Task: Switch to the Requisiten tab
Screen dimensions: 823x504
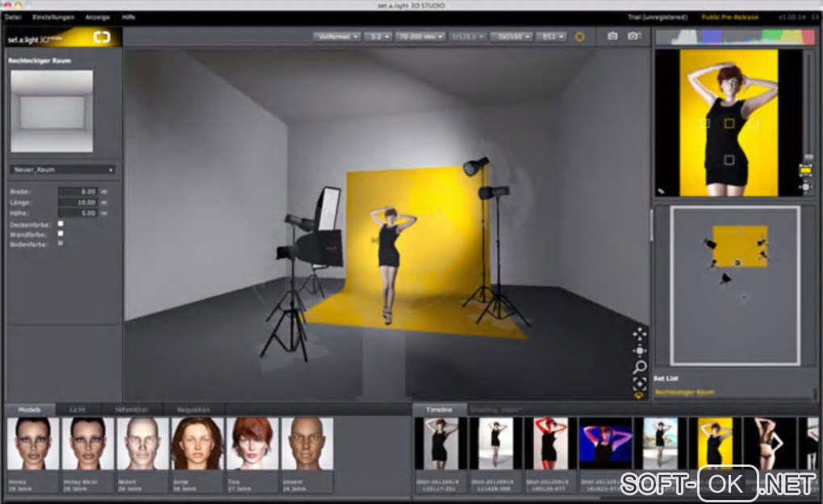Action: [x=193, y=410]
